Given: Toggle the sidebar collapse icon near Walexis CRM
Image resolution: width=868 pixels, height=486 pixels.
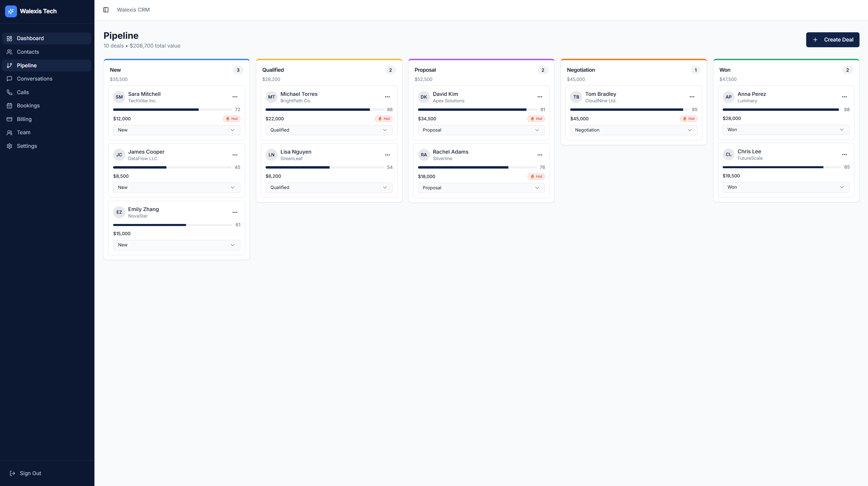Looking at the screenshot, I should (106, 10).
